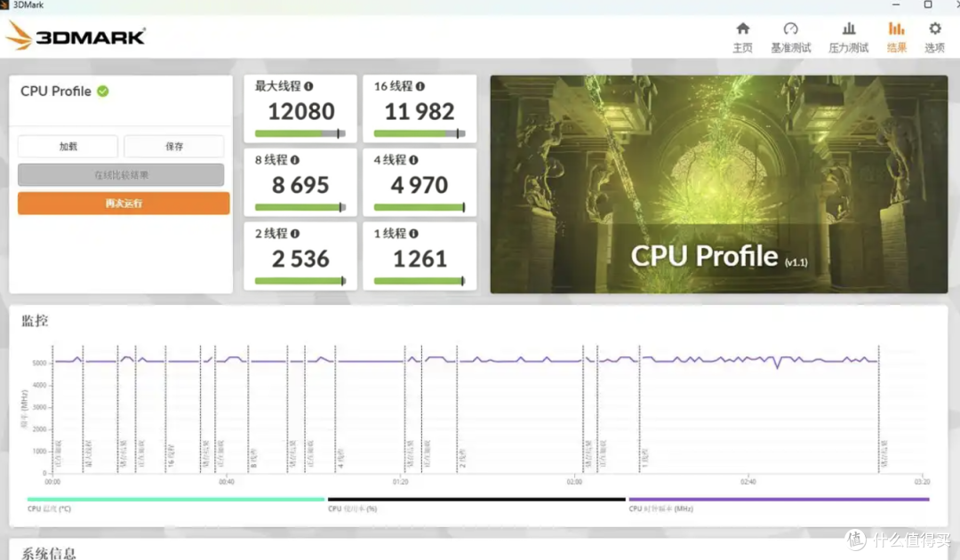
Task: Click the 8 threads score 8 695
Action: tap(300, 185)
